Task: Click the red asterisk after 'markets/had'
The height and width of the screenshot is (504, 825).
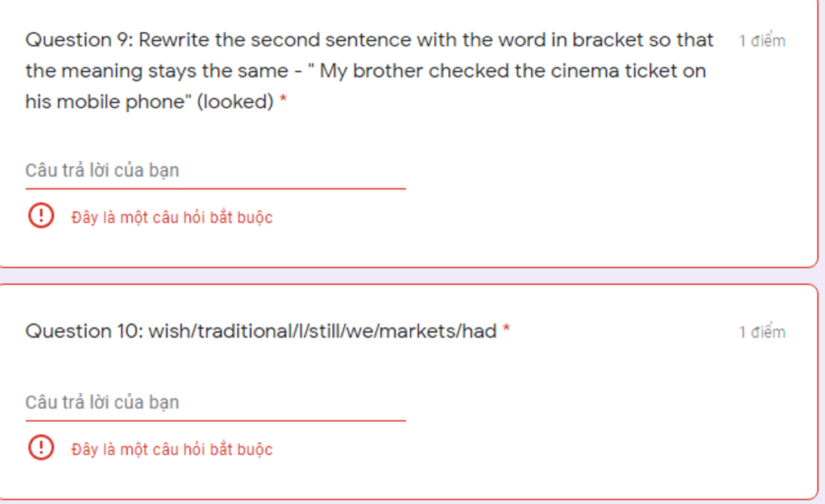Action: click(x=506, y=328)
